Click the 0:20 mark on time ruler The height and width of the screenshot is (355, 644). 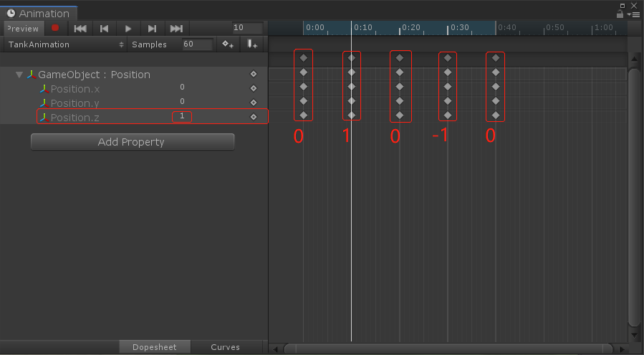tap(411, 27)
